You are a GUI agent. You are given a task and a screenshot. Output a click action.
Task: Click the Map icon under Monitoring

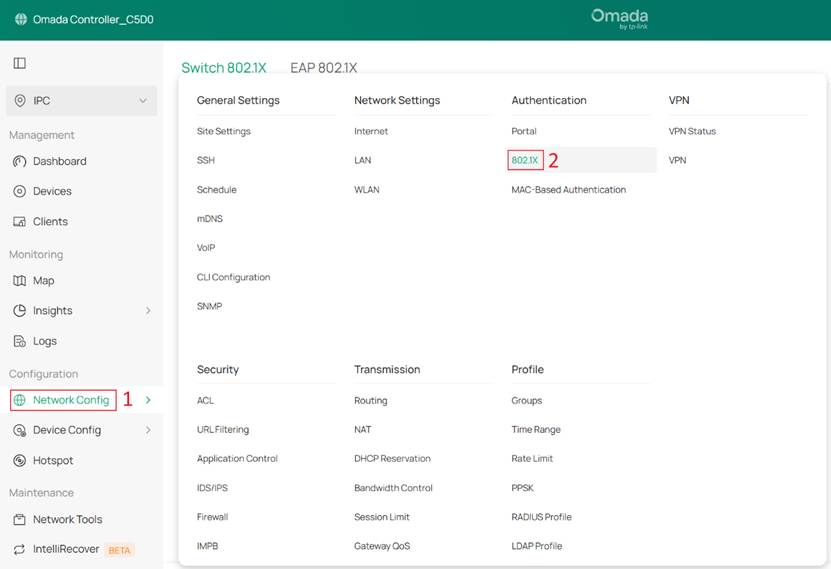(19, 281)
